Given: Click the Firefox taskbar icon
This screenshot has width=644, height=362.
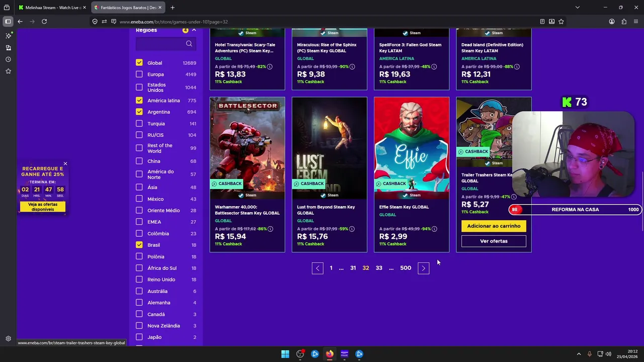Looking at the screenshot, I should [330, 354].
